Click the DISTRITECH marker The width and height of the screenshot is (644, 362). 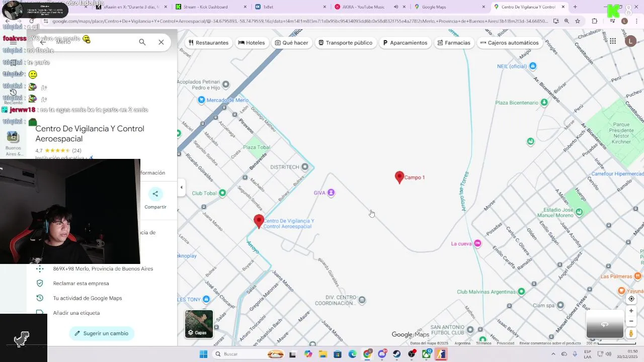point(304,166)
